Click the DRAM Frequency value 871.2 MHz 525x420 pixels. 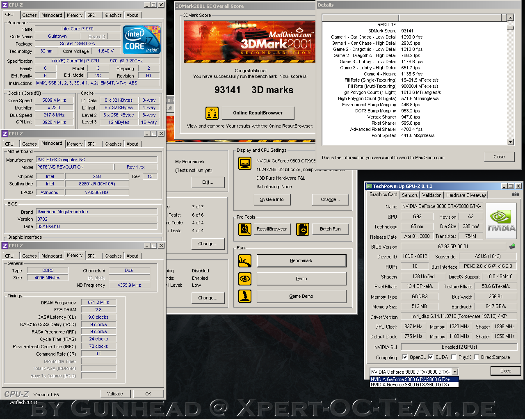click(98, 302)
